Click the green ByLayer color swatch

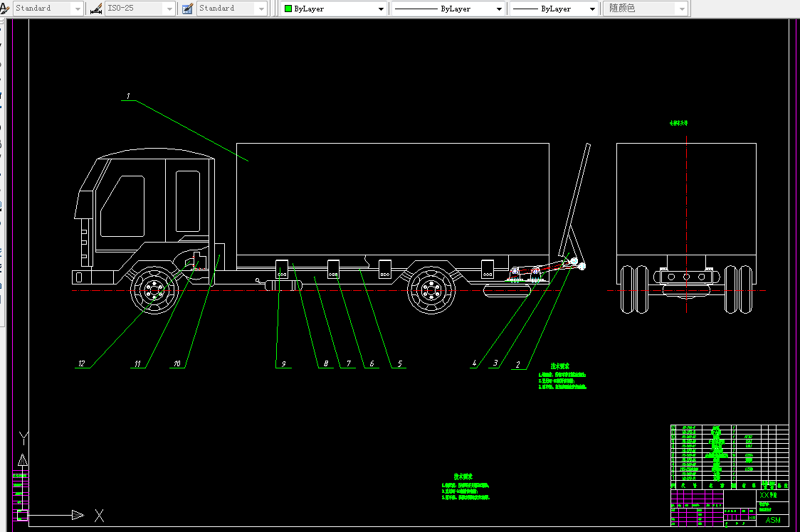[x=288, y=9]
